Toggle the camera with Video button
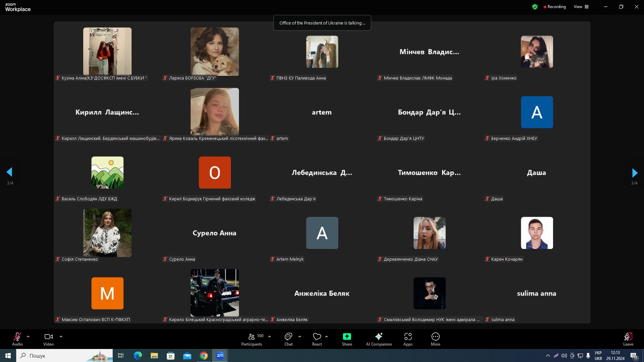644x362 pixels. [48, 339]
